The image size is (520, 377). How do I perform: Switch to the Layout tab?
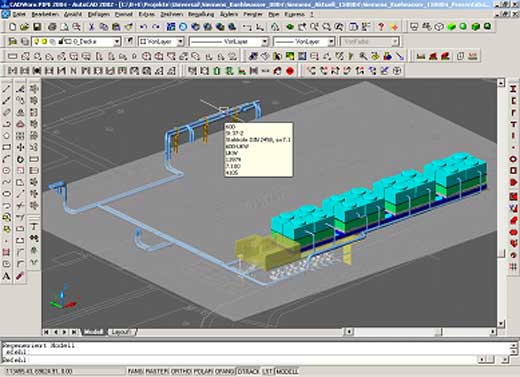coord(121,332)
